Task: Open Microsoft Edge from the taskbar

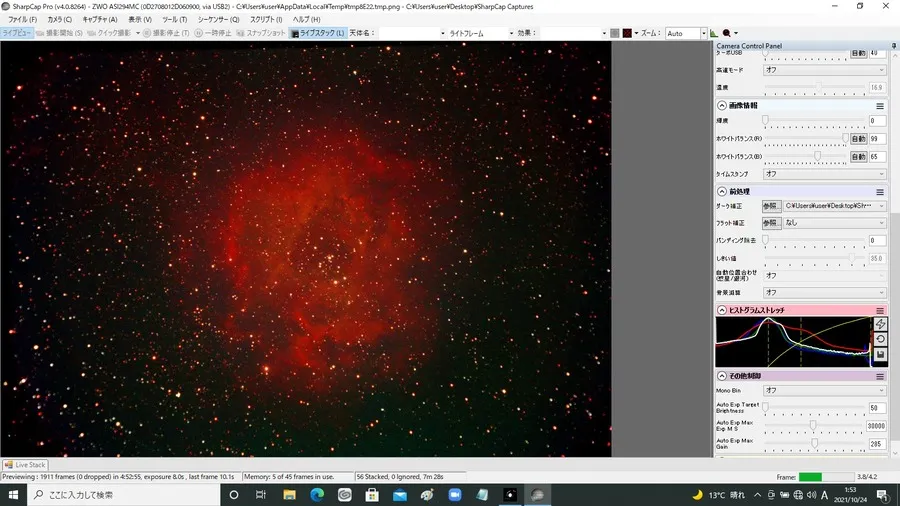Action: (x=316, y=495)
